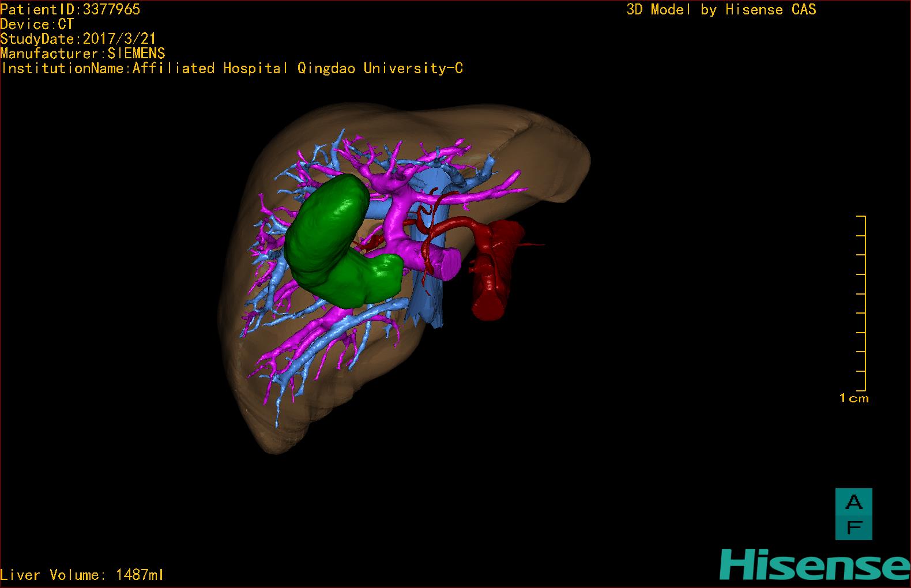Click the 1cm scale label

click(853, 398)
